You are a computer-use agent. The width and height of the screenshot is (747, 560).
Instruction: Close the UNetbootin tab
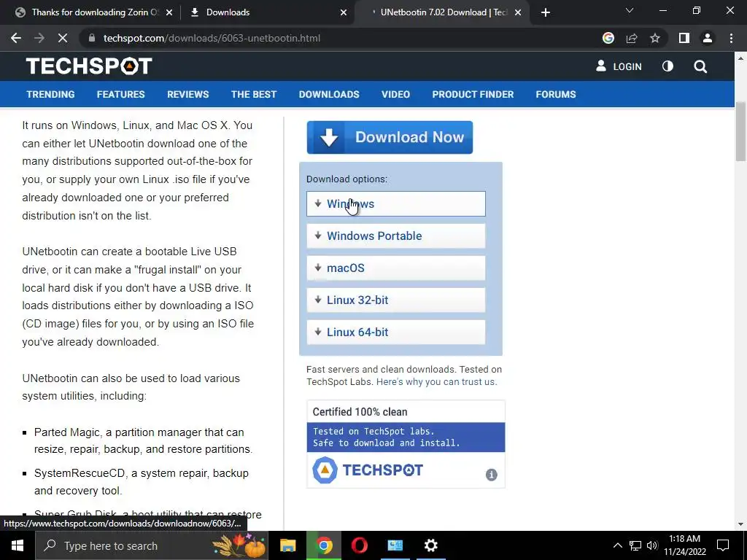click(x=519, y=12)
